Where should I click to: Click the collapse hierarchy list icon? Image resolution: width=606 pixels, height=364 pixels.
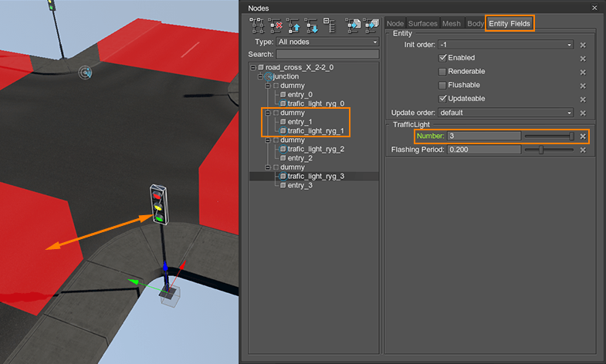(329, 25)
